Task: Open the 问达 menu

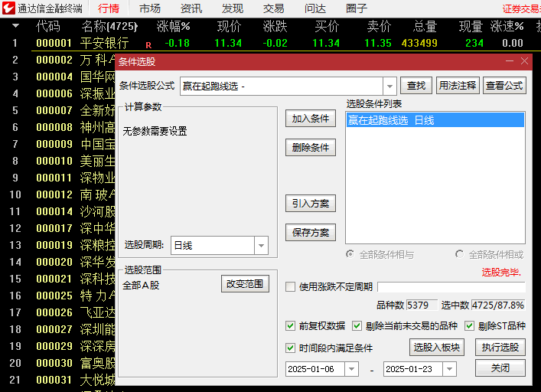Action: [315, 8]
